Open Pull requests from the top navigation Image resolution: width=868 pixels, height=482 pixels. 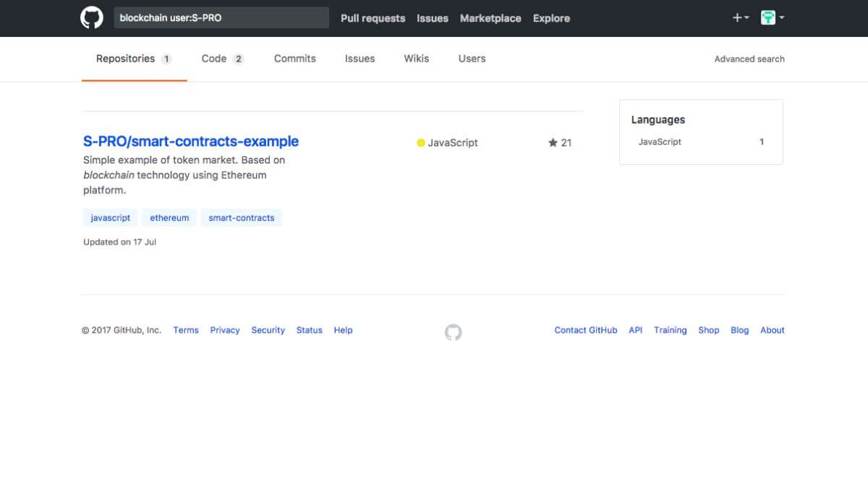373,18
